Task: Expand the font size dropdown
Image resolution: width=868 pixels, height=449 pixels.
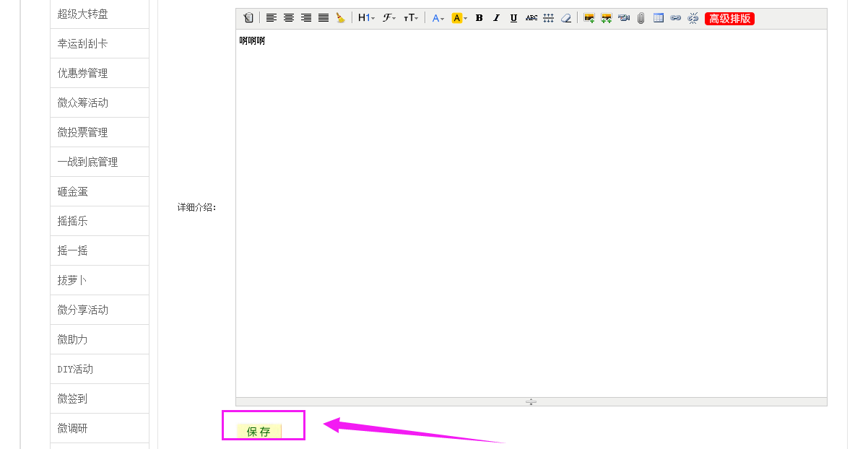Action: pos(411,18)
